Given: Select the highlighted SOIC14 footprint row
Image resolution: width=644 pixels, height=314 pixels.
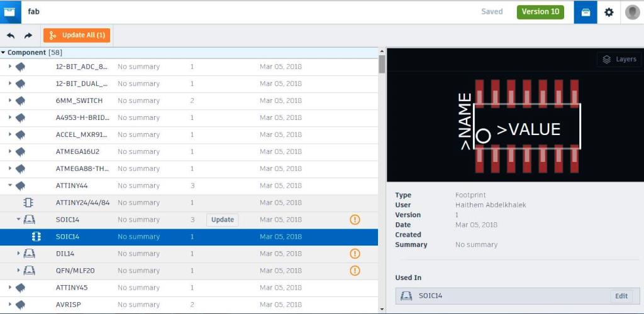Looking at the screenshot, I should tap(189, 237).
